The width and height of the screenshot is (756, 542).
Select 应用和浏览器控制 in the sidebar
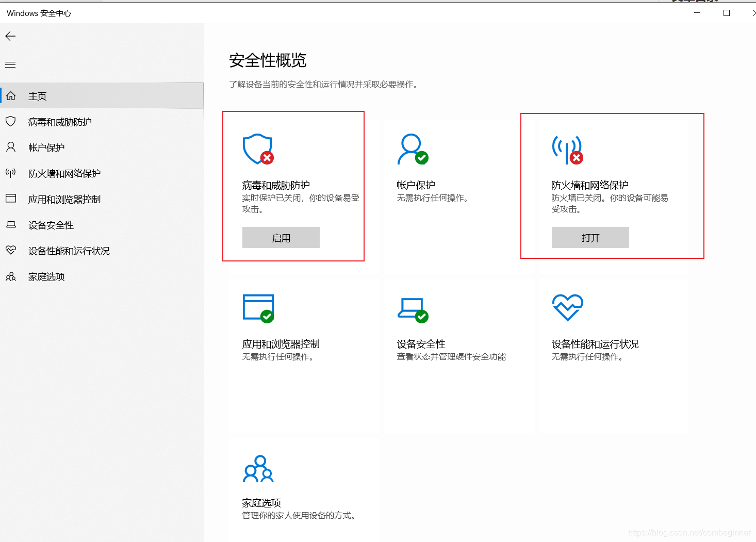pos(65,199)
